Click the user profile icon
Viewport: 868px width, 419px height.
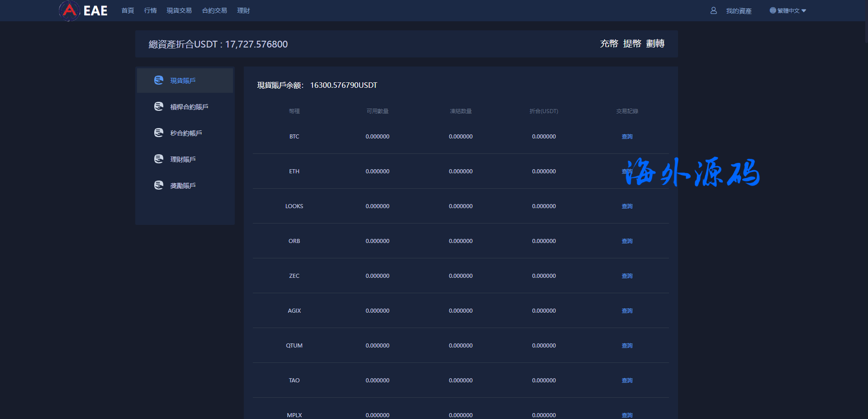[x=713, y=10]
